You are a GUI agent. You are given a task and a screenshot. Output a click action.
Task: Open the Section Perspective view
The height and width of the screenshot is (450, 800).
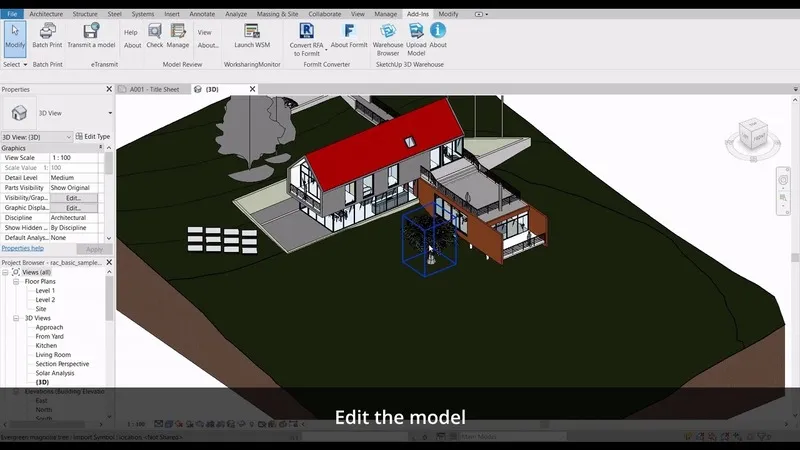coord(62,364)
